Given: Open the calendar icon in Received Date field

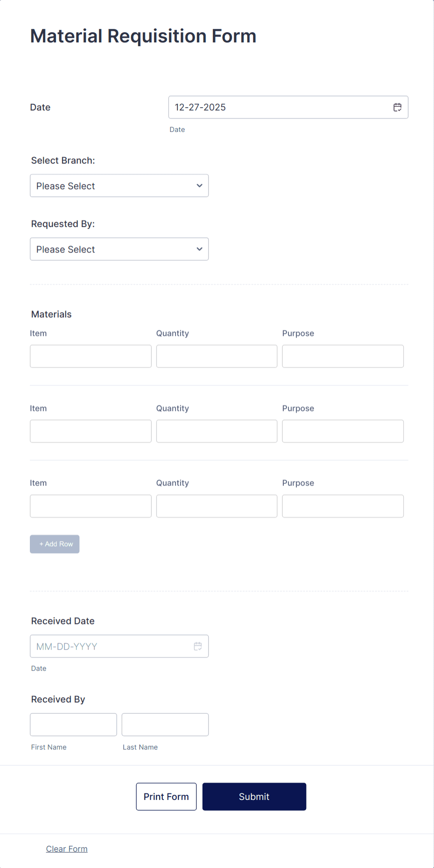Looking at the screenshot, I should coord(197,646).
